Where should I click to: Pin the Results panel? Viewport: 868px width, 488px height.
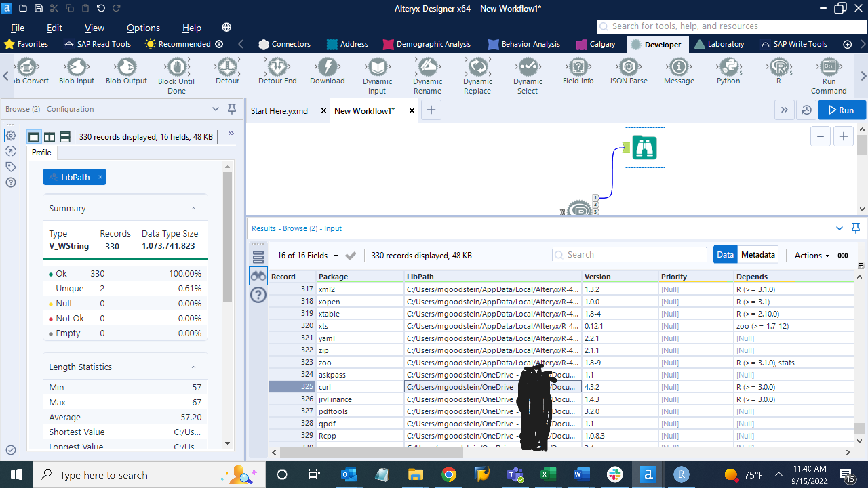[856, 228]
